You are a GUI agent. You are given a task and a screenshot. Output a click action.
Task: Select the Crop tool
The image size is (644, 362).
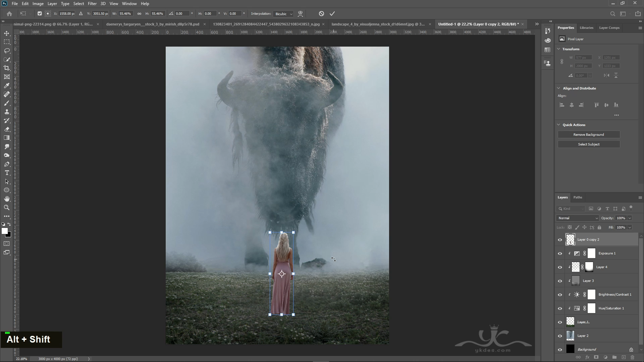pyautogui.click(x=7, y=68)
